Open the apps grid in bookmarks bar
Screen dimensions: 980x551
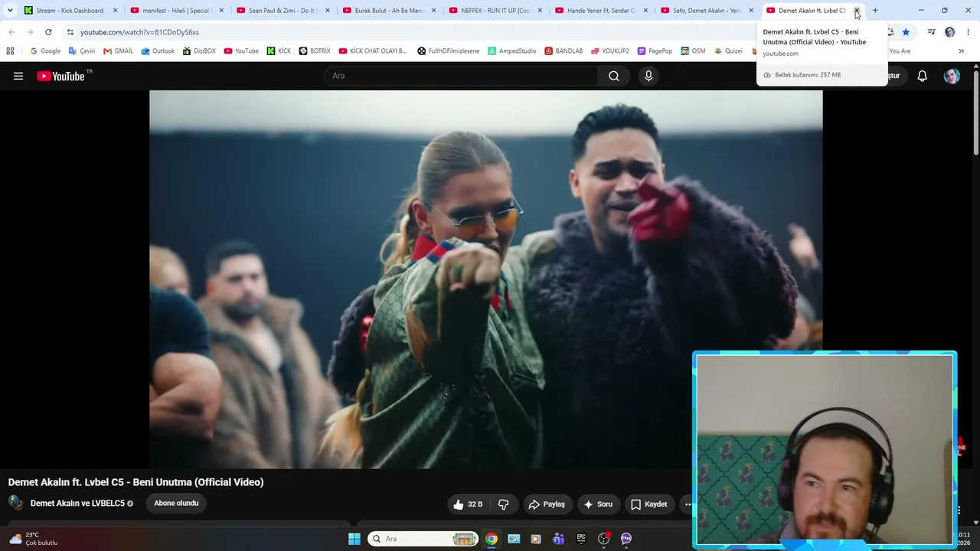click(10, 51)
